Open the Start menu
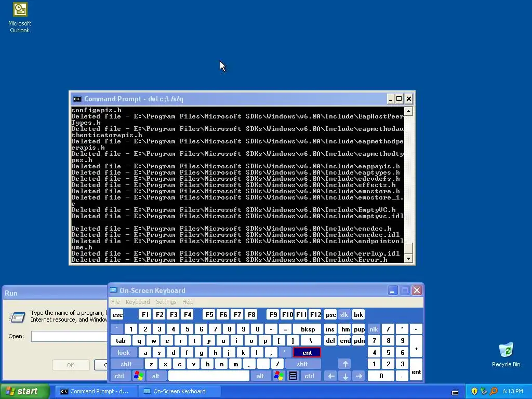Screen dimensions: 532x399 click(x=25, y=391)
